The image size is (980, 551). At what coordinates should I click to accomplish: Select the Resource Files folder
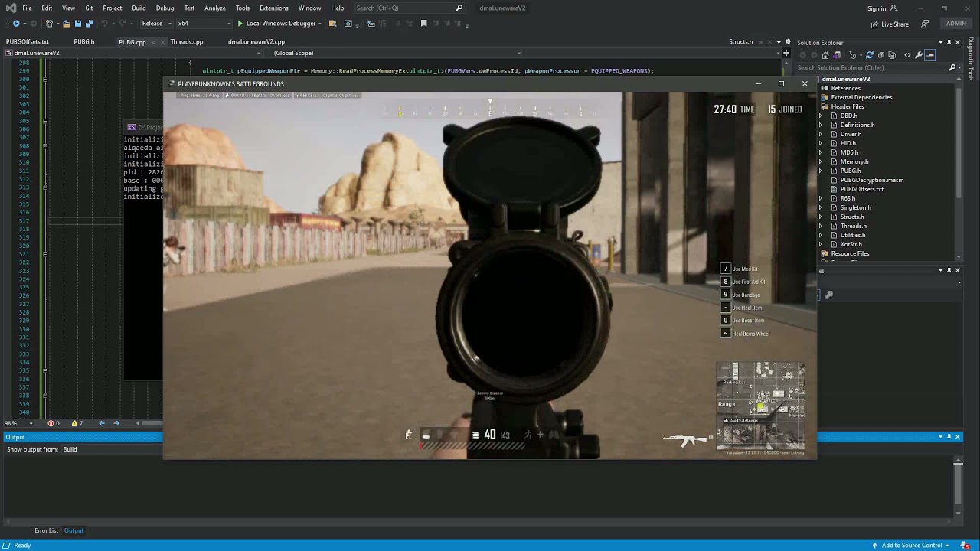point(850,253)
